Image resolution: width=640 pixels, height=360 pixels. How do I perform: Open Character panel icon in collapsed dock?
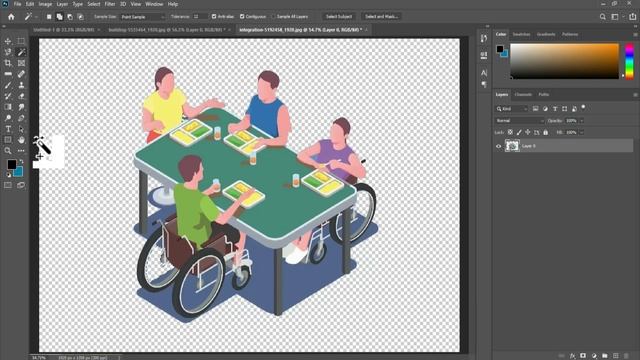click(x=484, y=73)
